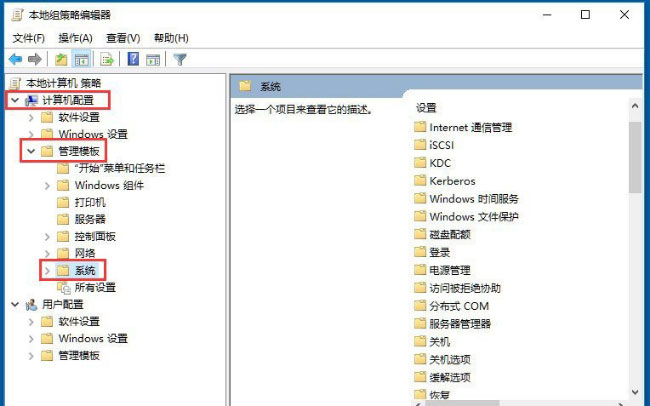Image resolution: width=650 pixels, height=406 pixels.
Task: Expand 管理模板 under 用户配置
Action: tap(31, 356)
